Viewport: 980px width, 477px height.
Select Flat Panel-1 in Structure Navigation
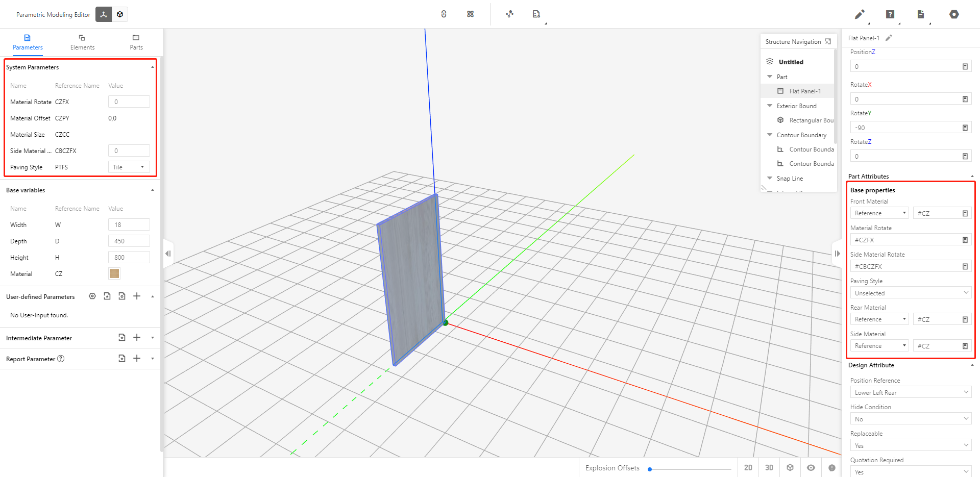pos(805,91)
